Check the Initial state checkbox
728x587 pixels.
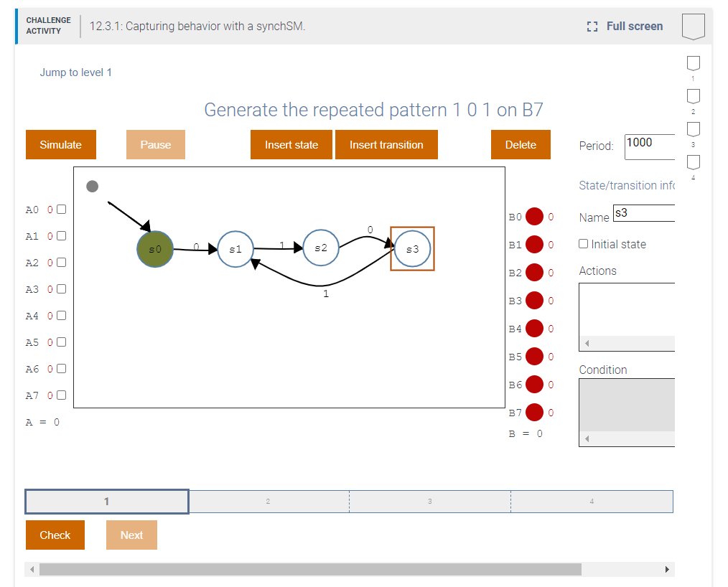[x=584, y=243]
